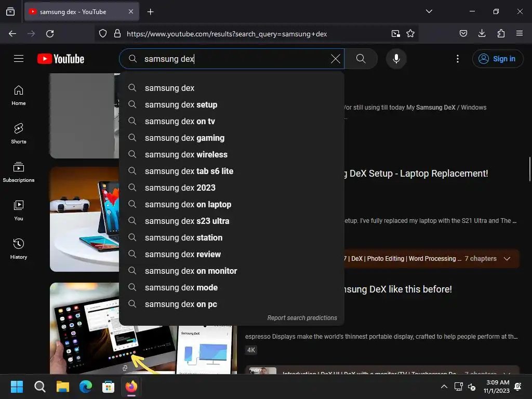This screenshot has width=532, height=399.
Task: Choose suggestion "samsung dex s23 ultra"
Action: (231, 221)
